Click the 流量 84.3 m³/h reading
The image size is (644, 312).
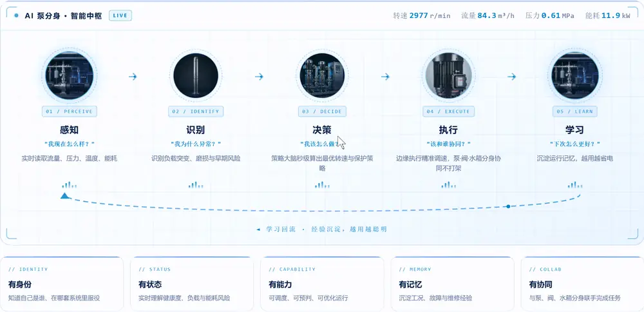point(488,15)
